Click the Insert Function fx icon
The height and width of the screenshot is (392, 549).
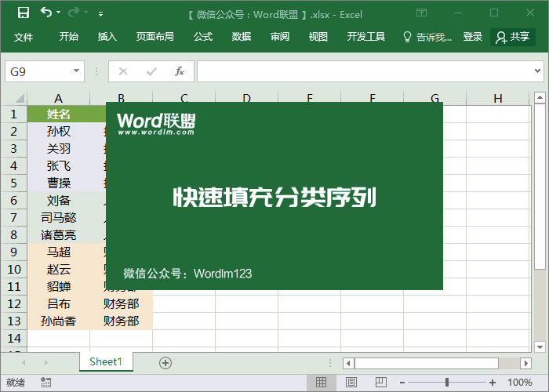click(179, 71)
